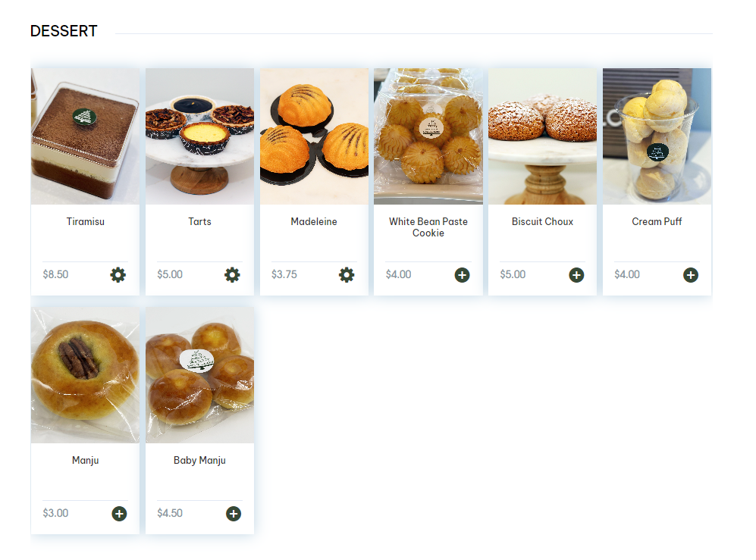Select the Manju item name
The image size is (756, 560).
coord(86,460)
